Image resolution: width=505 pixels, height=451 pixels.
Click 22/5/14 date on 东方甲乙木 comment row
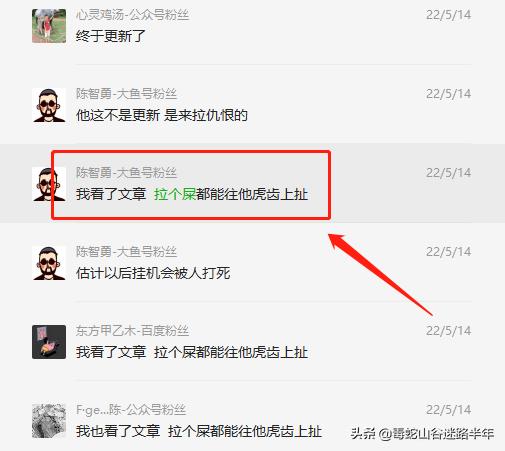tap(448, 331)
